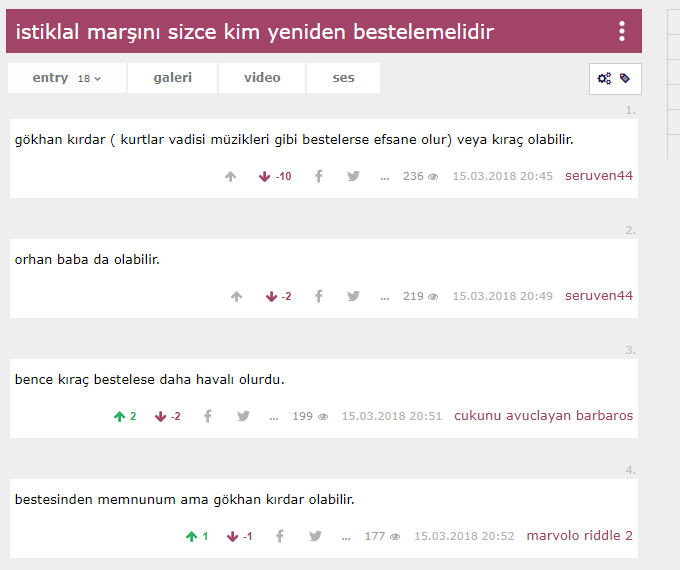
Task: Click the tag icon beside the gears
Action: (x=624, y=78)
